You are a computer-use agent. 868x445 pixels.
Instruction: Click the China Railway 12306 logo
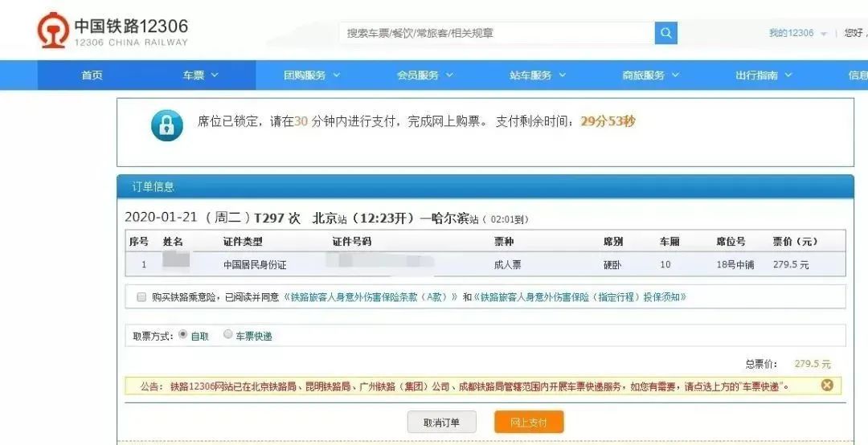(x=113, y=31)
